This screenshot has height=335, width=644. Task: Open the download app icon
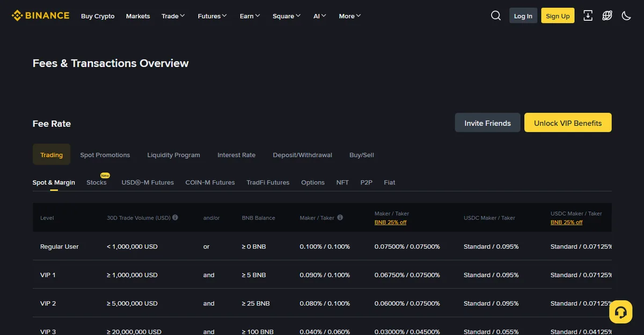(588, 16)
